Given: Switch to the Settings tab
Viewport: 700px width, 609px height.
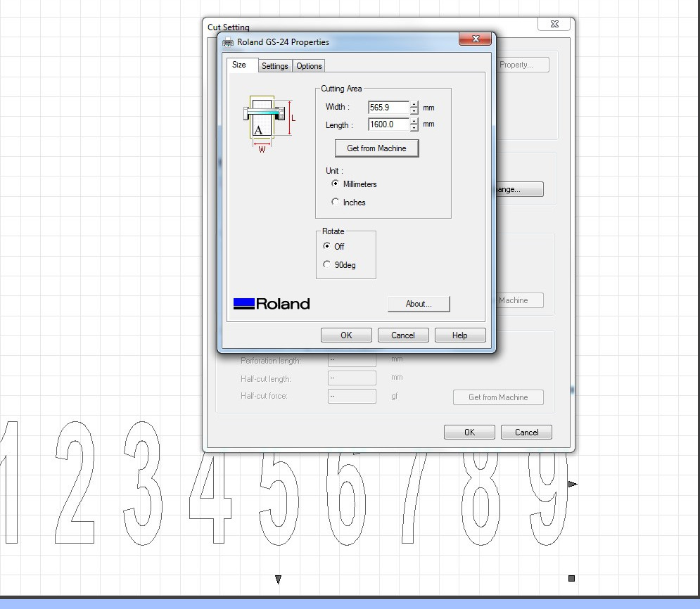Looking at the screenshot, I should click(x=274, y=66).
